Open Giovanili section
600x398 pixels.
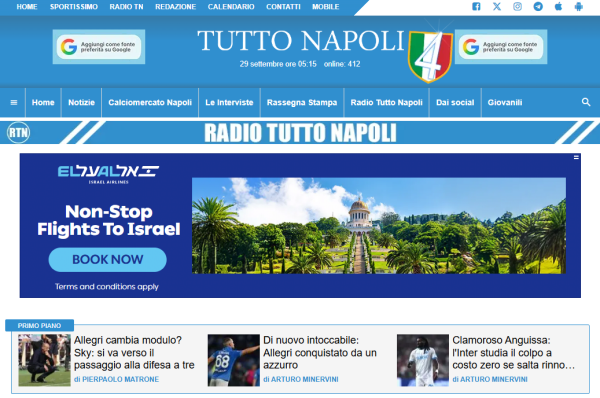505,103
